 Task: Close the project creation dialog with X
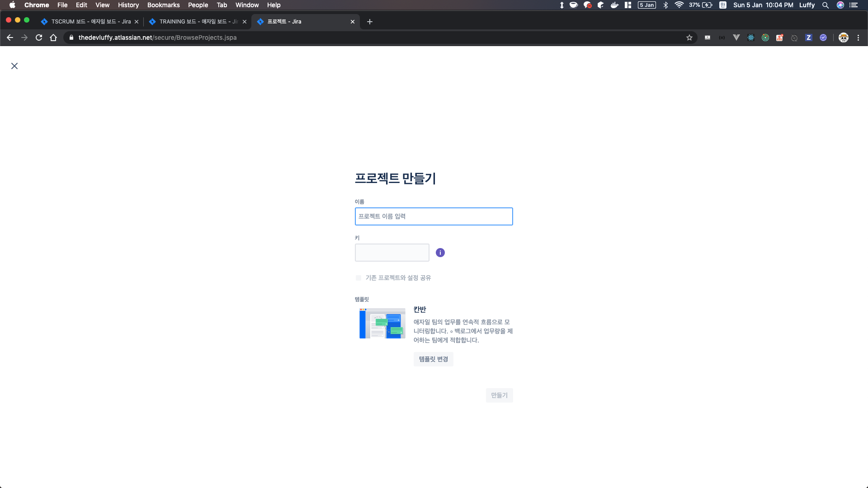tap(14, 66)
